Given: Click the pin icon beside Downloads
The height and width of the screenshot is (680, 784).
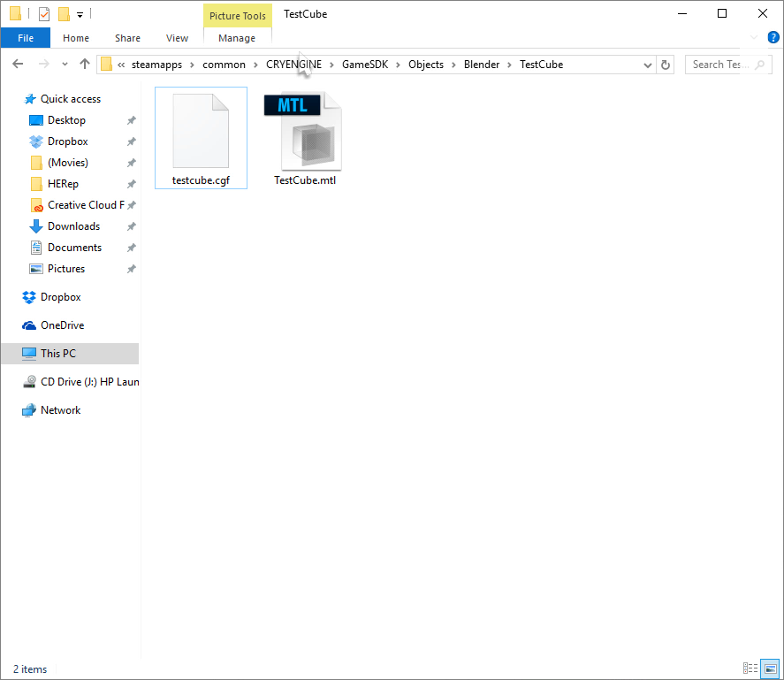Looking at the screenshot, I should pyautogui.click(x=131, y=226).
